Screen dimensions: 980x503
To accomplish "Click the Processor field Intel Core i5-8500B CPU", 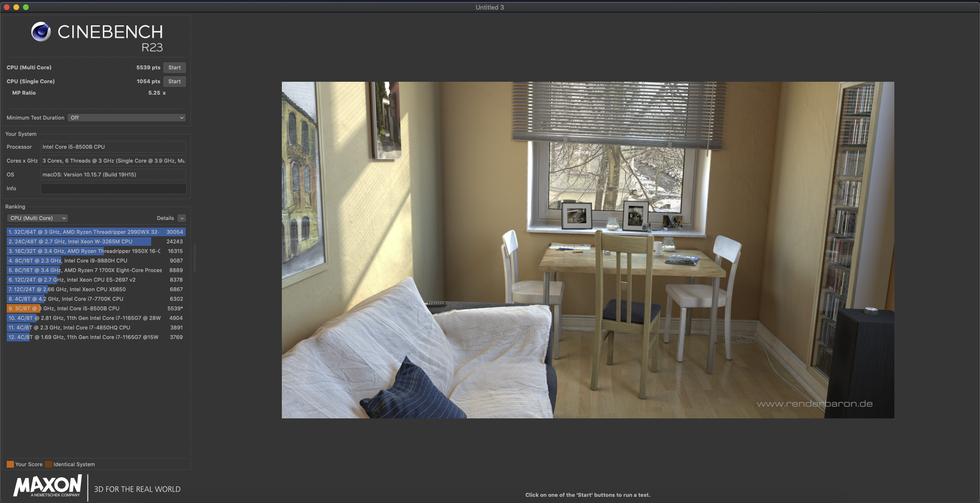I will click(113, 147).
